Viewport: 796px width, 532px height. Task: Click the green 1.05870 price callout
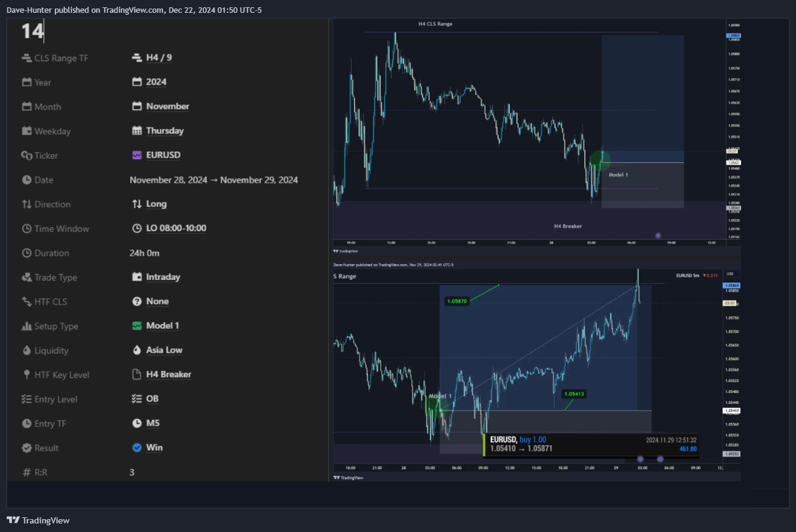[x=457, y=301]
